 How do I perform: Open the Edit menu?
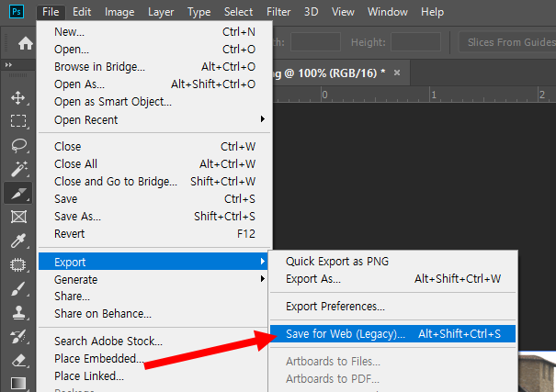click(x=82, y=12)
